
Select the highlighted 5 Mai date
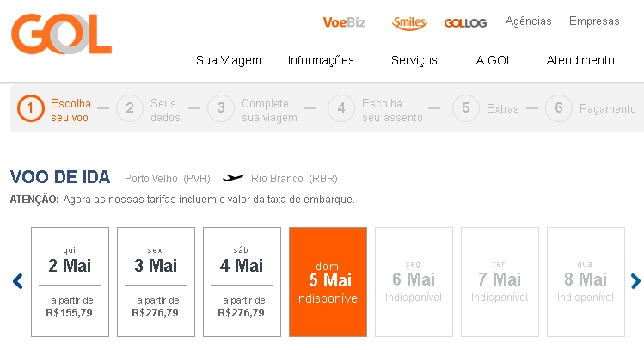(x=328, y=281)
